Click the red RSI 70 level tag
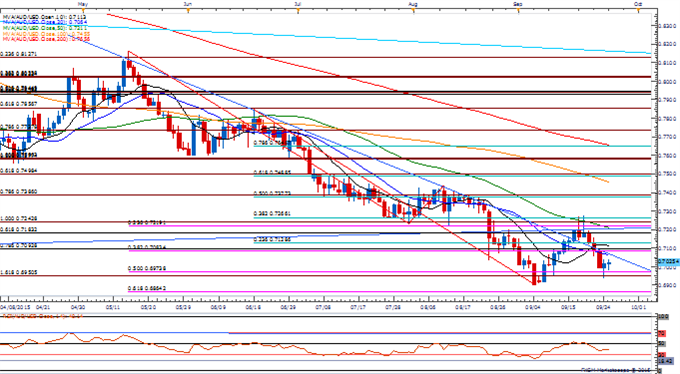The height and width of the screenshot is (374, 680). pyautogui.click(x=662, y=333)
